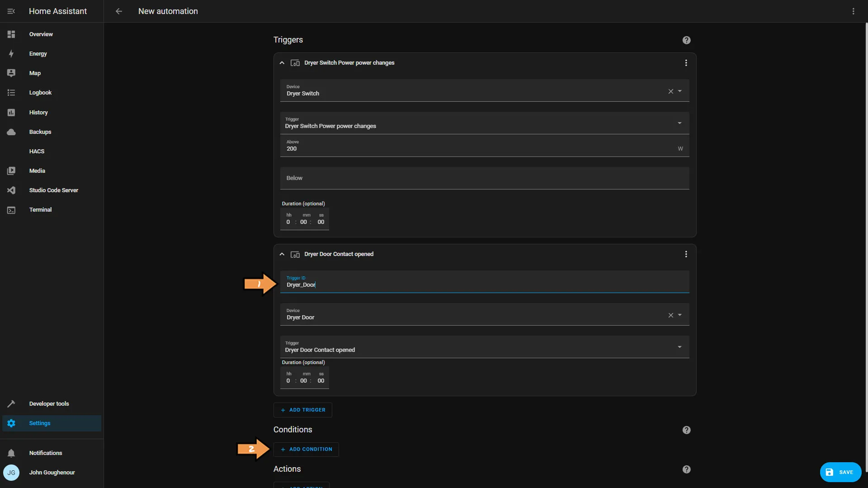This screenshot has width=868, height=488.
Task: Open Developer tools page
Action: (52, 404)
